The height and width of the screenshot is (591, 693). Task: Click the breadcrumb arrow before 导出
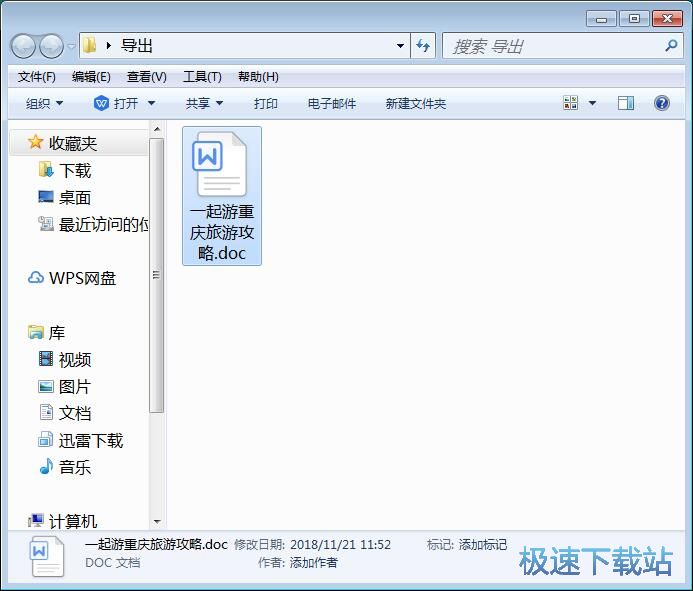[109, 46]
